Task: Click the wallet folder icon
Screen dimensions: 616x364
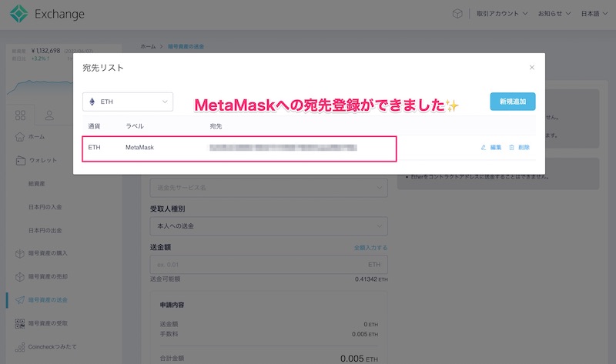Action: 21,160
